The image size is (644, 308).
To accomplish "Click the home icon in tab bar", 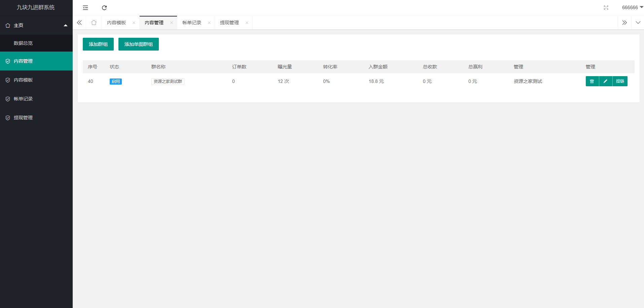I will (94, 23).
